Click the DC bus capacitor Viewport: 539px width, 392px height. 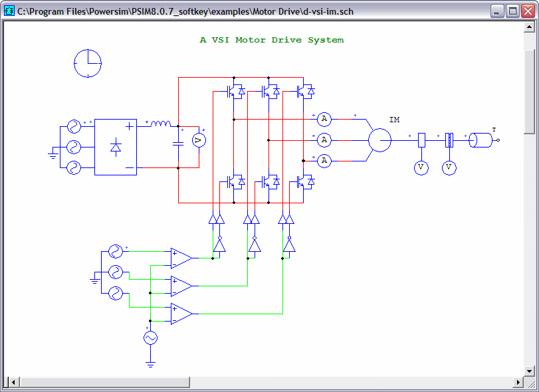pyautogui.click(x=178, y=144)
